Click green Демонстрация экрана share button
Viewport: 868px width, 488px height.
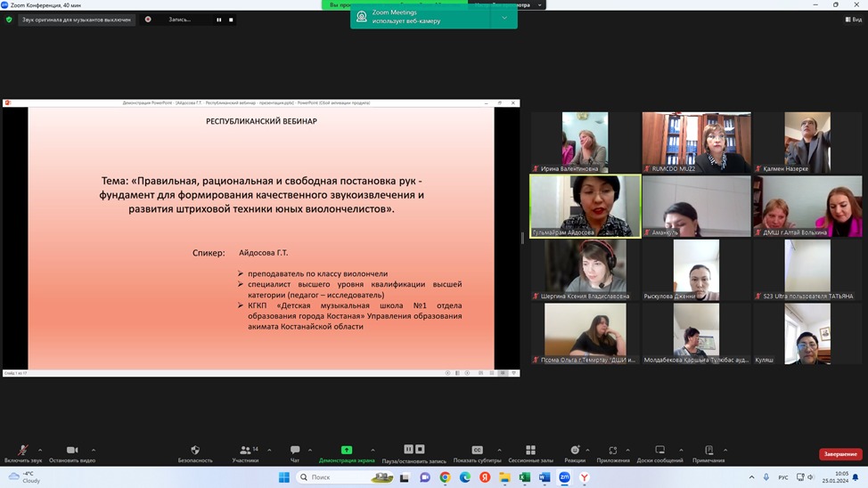[x=347, y=453]
